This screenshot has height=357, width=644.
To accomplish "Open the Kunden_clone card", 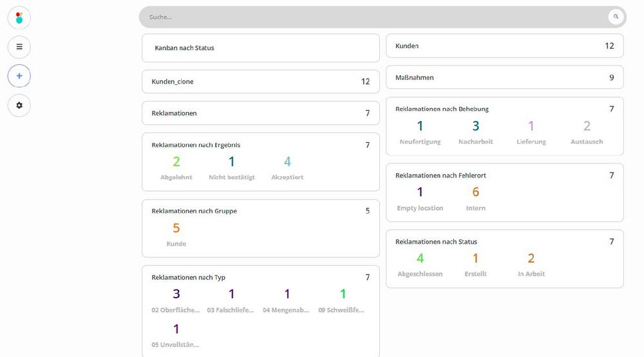I will tap(260, 82).
